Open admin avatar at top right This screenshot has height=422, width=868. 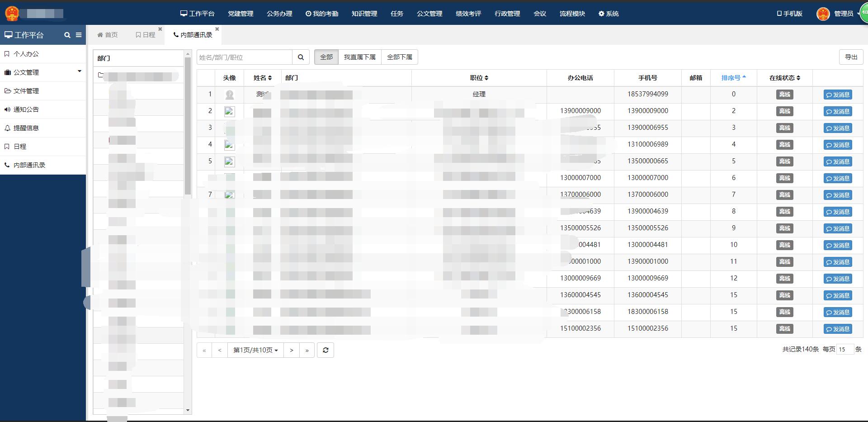(x=823, y=14)
